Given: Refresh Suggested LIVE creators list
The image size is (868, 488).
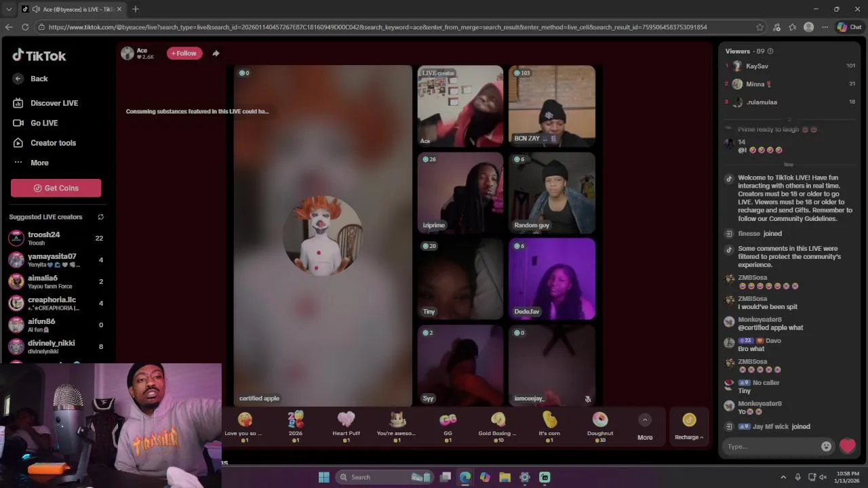Looking at the screenshot, I should [100, 217].
